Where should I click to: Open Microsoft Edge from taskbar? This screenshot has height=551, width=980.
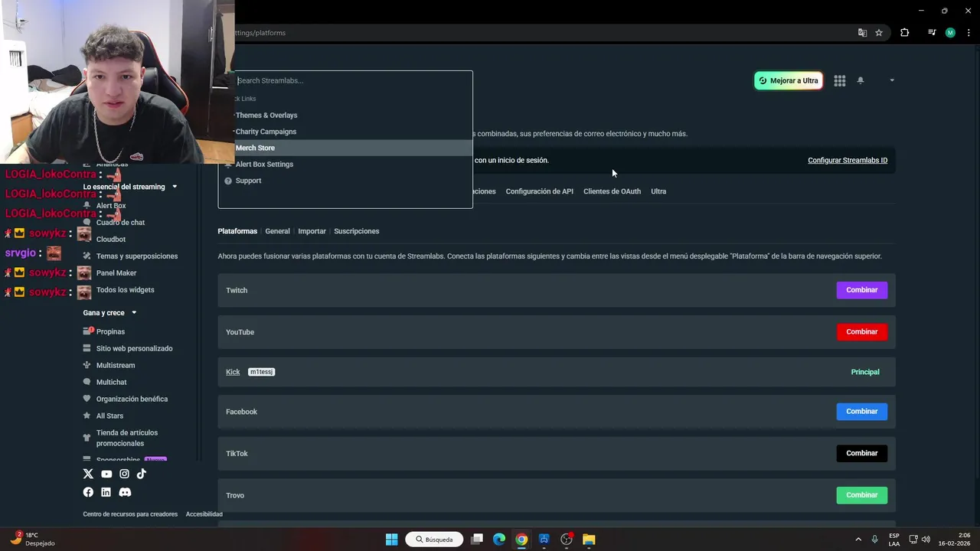coord(499,540)
